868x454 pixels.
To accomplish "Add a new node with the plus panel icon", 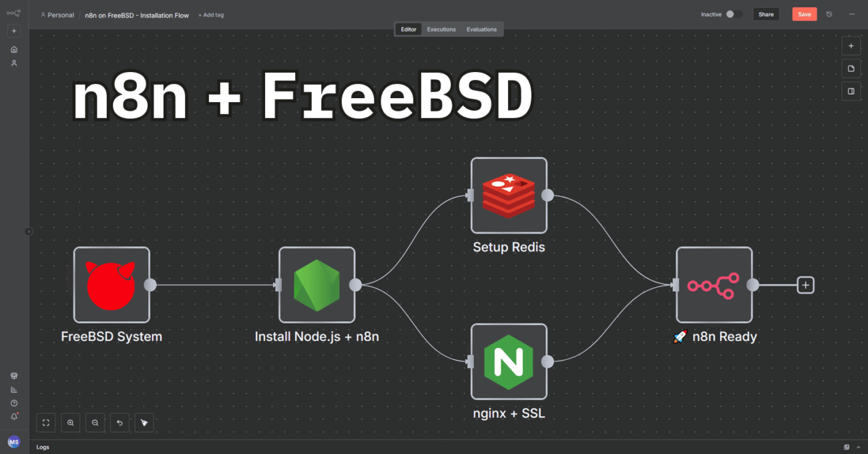I will point(851,45).
